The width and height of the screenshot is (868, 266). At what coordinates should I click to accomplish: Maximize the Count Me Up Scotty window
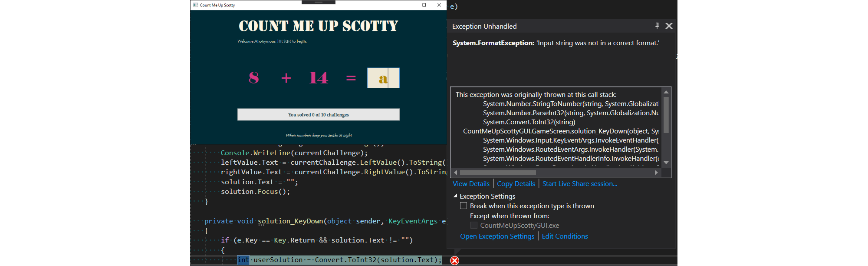tap(424, 5)
